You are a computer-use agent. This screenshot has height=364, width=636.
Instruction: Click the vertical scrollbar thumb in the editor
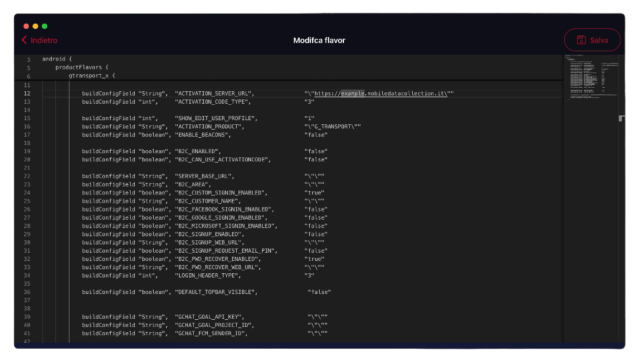(621, 118)
